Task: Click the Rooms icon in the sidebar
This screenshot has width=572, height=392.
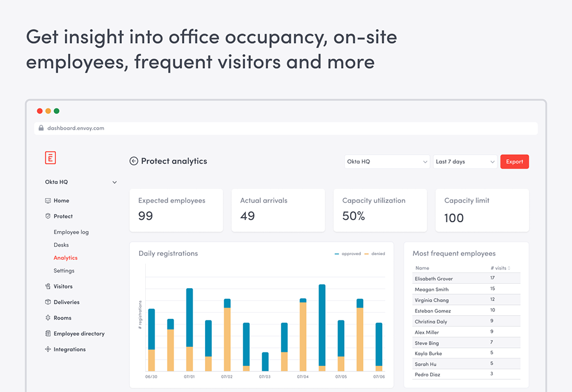Action: click(x=48, y=318)
